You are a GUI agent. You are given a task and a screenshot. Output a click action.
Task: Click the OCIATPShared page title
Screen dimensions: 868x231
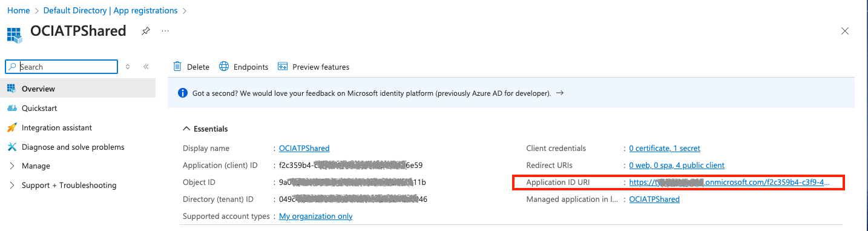[78, 31]
